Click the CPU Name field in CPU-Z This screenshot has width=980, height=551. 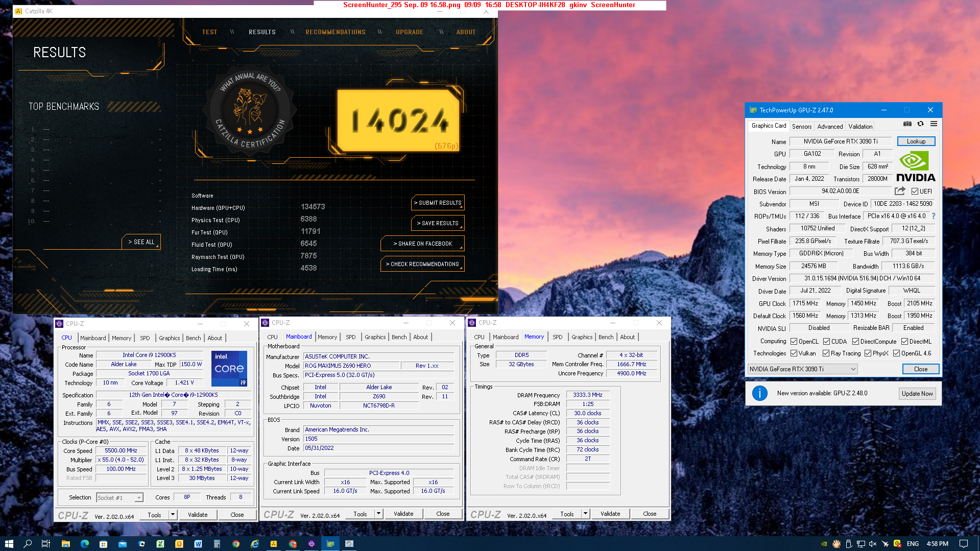click(x=149, y=355)
